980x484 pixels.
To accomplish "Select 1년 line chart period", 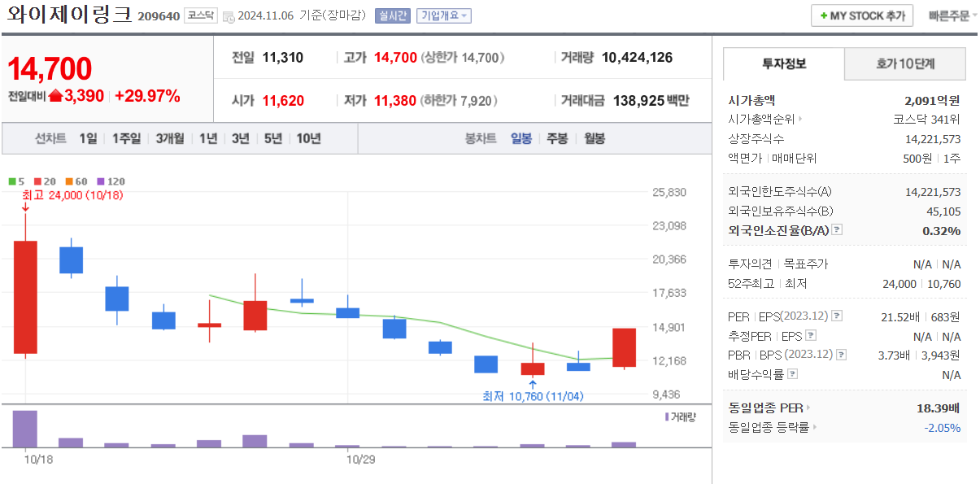I will coord(208,138).
